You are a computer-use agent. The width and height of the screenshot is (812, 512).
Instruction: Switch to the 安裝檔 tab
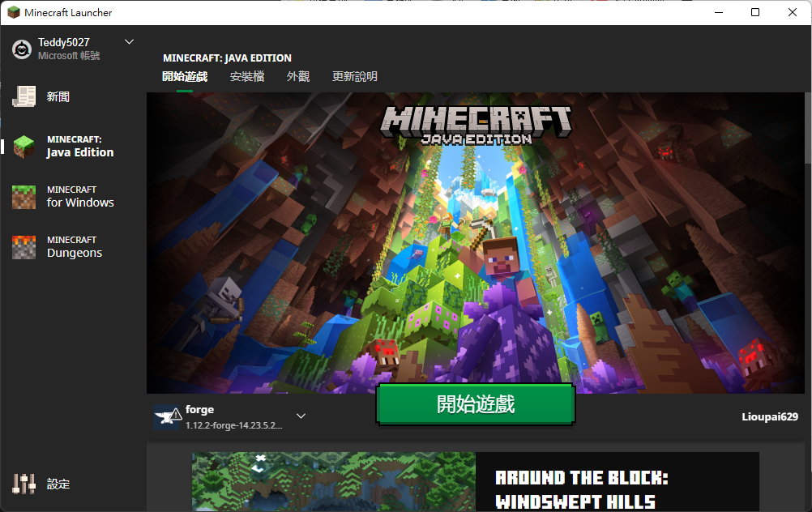[x=247, y=77]
